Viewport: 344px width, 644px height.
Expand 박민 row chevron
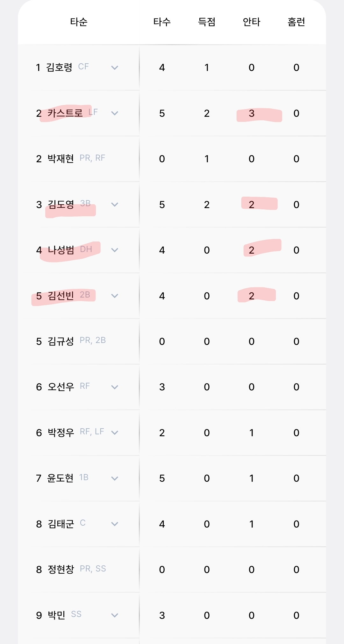point(115,615)
